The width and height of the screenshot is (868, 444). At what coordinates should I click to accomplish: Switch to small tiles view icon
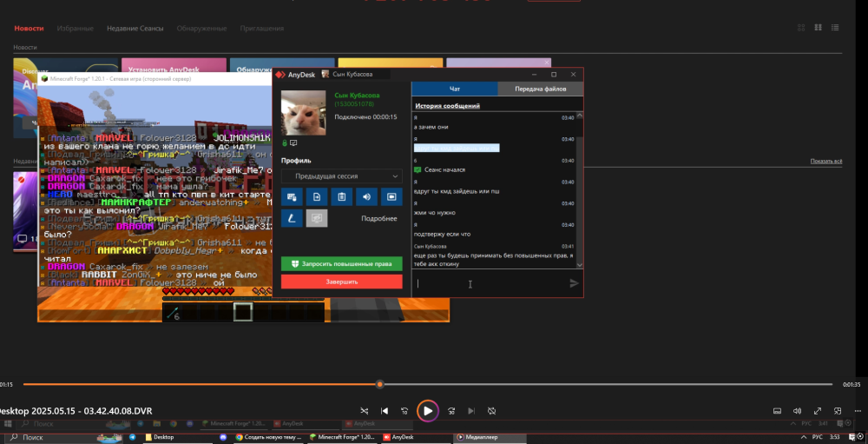801,28
